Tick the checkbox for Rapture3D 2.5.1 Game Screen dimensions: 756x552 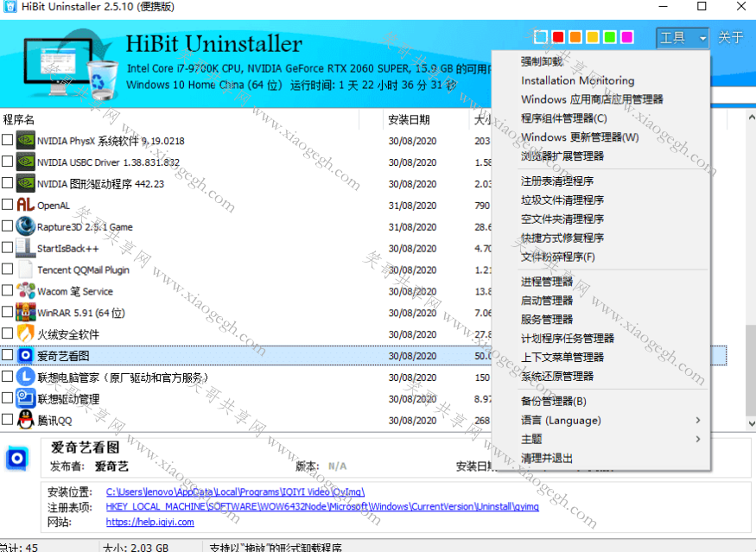[7, 225]
